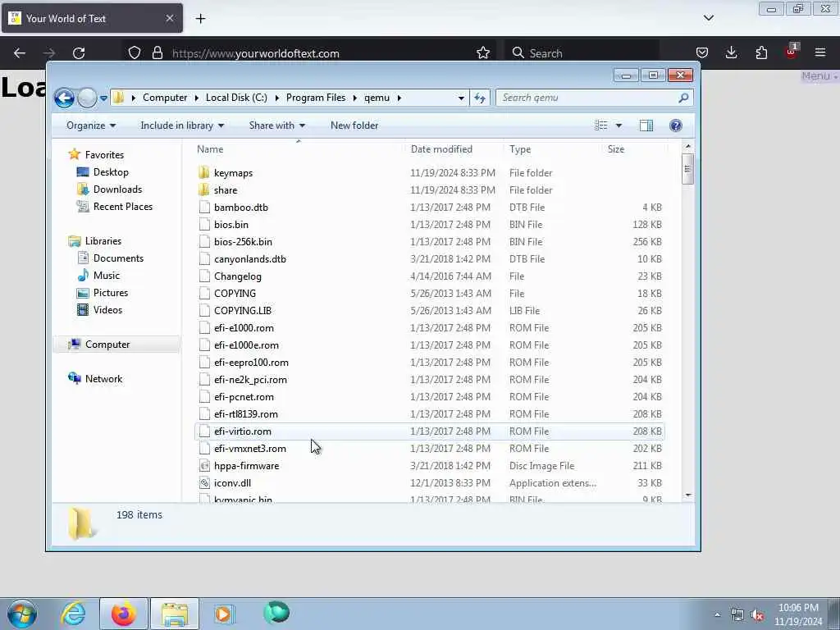Open the address bar history dropdown
This screenshot has height=630, width=840.
coord(461,98)
